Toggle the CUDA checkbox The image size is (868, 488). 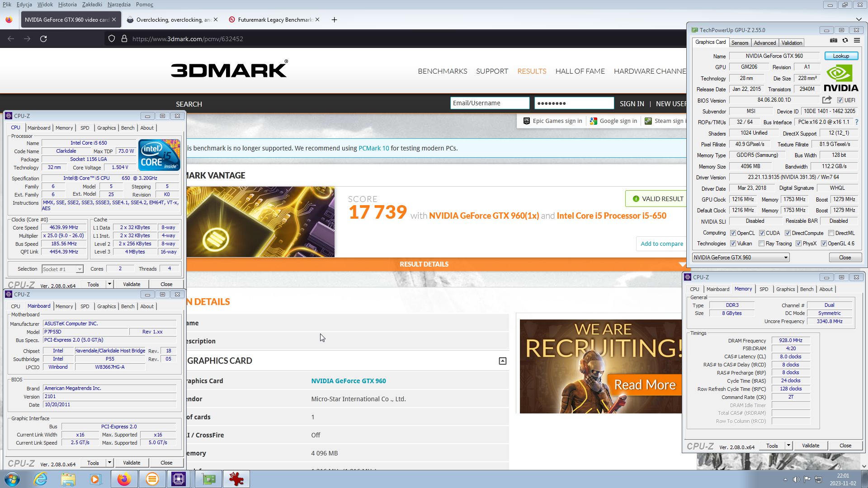762,233
